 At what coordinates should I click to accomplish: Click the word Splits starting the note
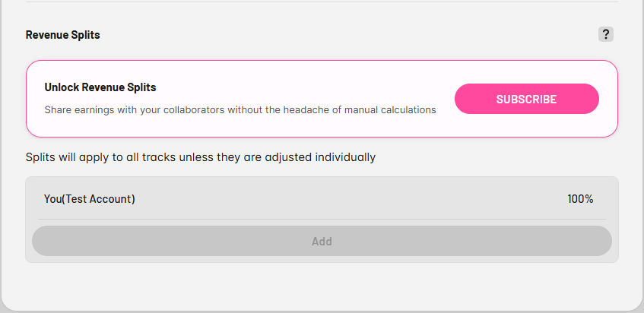pyautogui.click(x=40, y=157)
